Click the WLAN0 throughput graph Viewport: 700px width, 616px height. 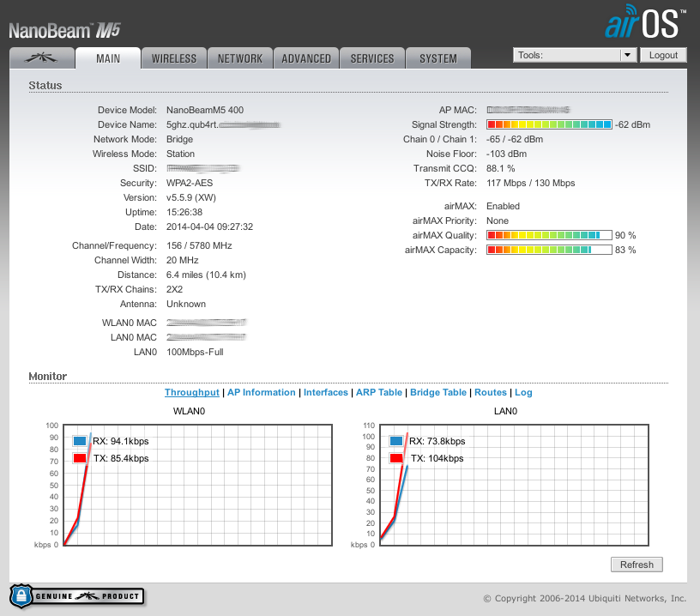click(x=198, y=485)
